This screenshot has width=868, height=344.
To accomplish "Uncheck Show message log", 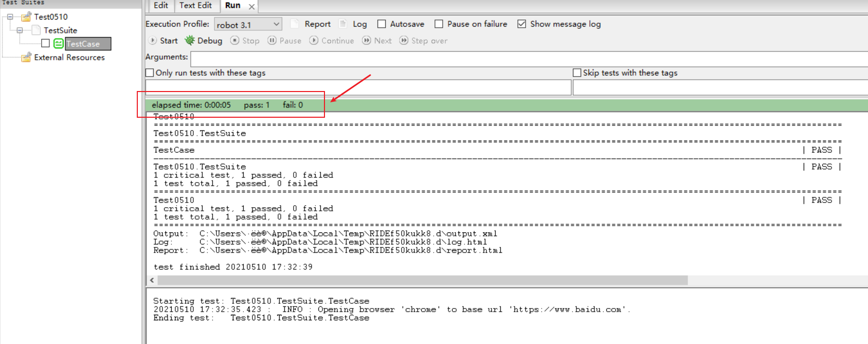I will pos(521,24).
